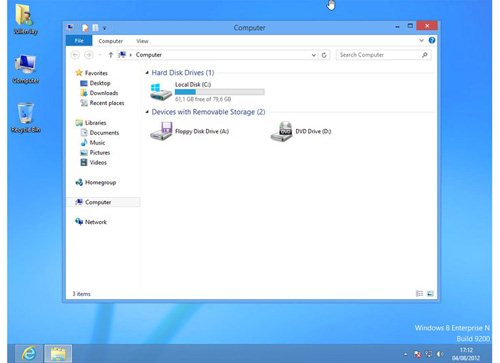Switch to large icons view in status bar

coord(430,294)
